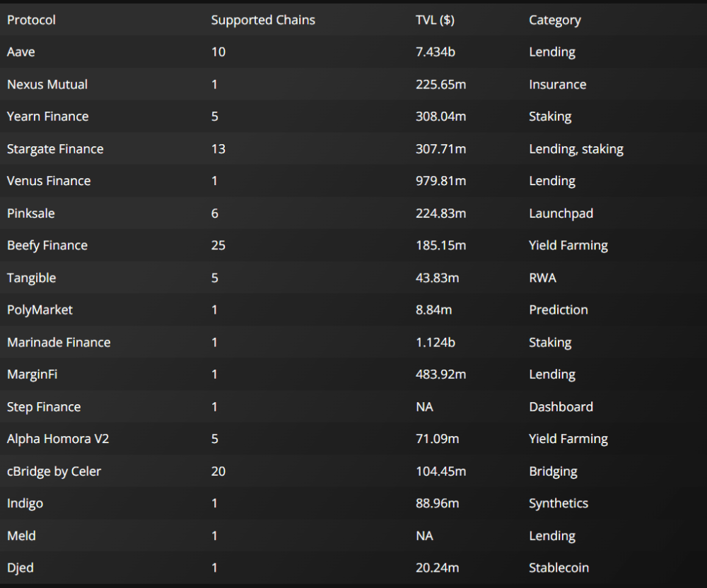Viewport: 707px width, 588px height.
Task: Click the Supported Chains column header
Action: [x=263, y=20]
